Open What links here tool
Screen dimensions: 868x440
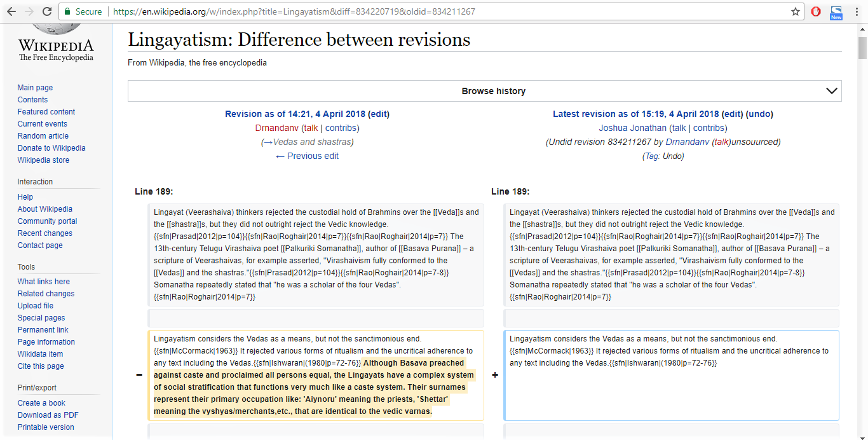click(x=43, y=282)
